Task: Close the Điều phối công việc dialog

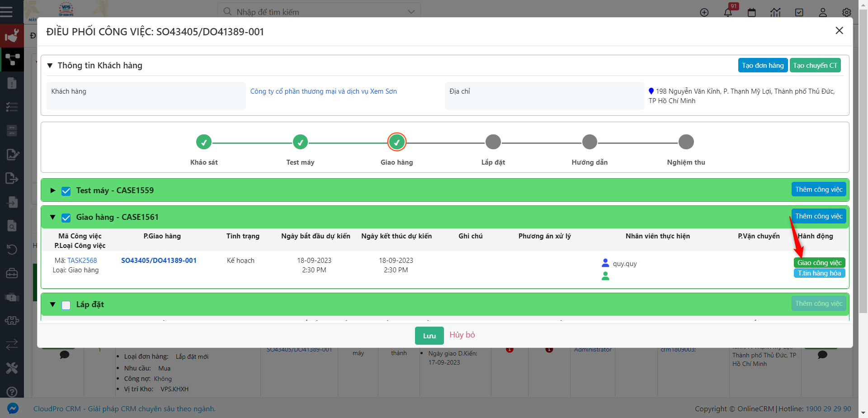Action: [x=840, y=30]
